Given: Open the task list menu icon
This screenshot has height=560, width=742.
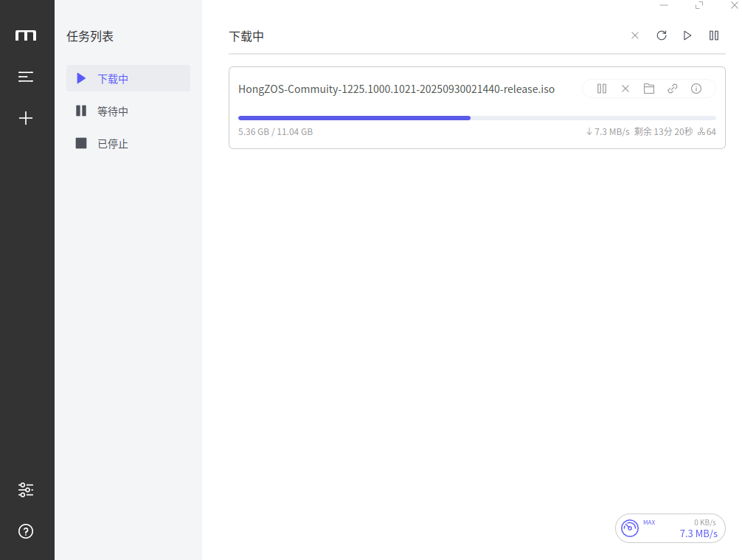Looking at the screenshot, I should click(x=26, y=77).
